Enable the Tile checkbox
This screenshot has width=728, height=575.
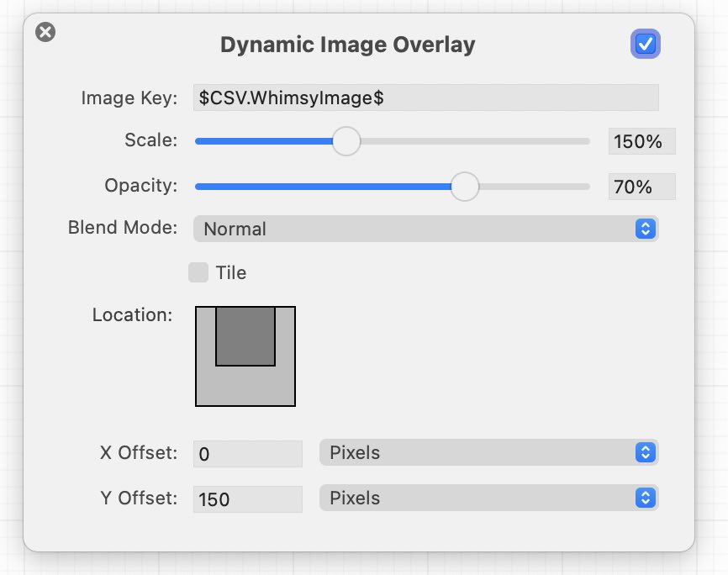point(198,272)
